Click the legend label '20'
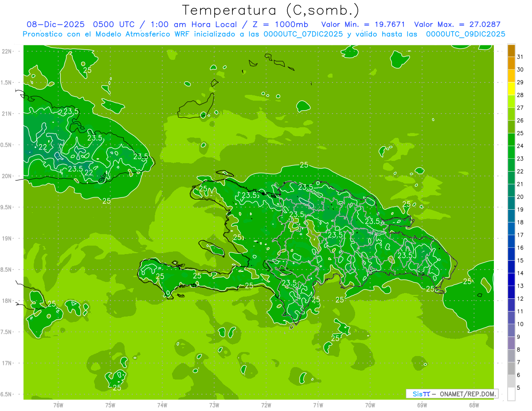Viewport: 532px width, 411px height. 520,197
